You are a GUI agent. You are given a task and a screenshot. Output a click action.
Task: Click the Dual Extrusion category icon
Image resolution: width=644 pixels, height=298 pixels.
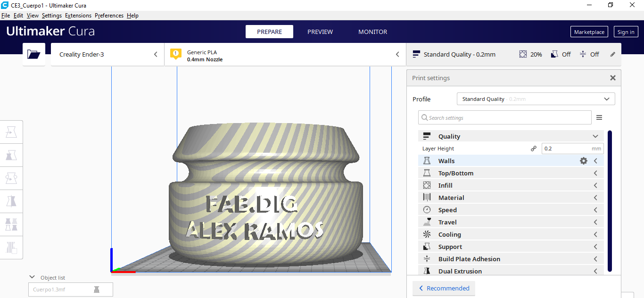tap(427, 271)
